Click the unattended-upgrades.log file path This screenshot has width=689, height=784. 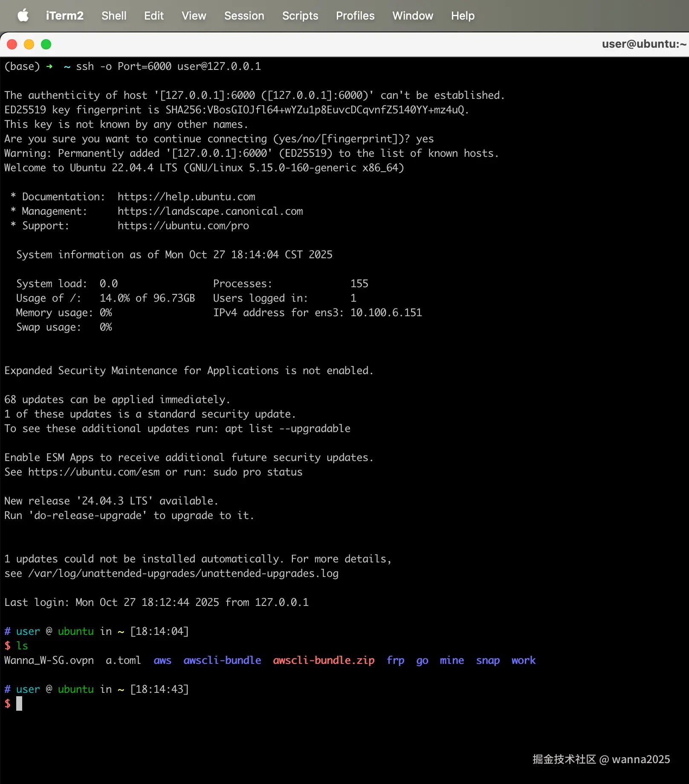click(x=183, y=574)
